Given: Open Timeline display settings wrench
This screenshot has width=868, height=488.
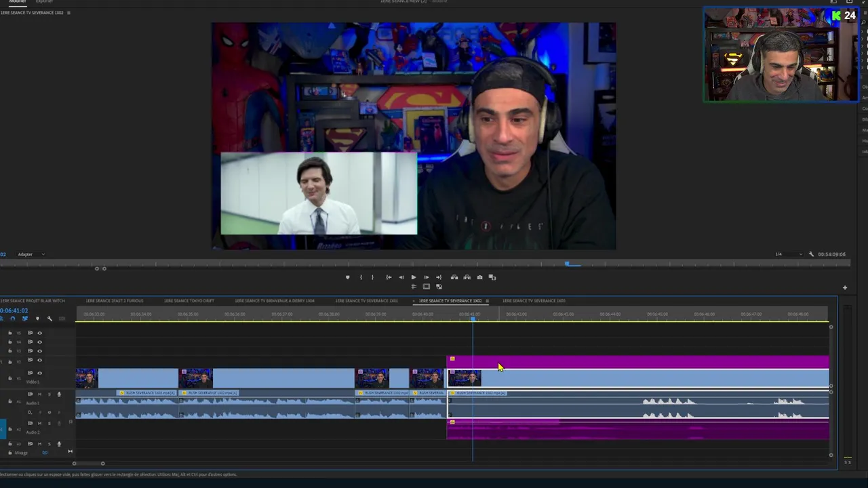Looking at the screenshot, I should point(50,319).
